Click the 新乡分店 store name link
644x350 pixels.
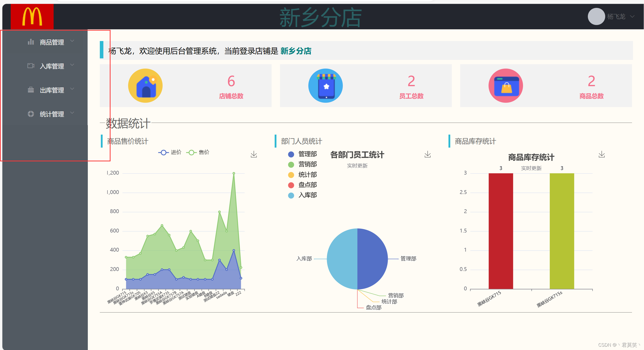pyautogui.click(x=296, y=51)
